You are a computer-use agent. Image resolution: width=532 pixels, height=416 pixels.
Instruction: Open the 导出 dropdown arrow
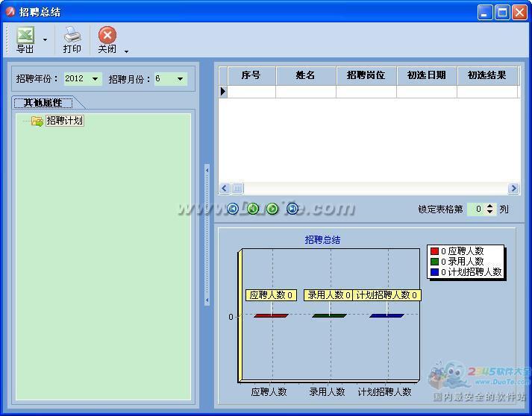tap(45, 40)
